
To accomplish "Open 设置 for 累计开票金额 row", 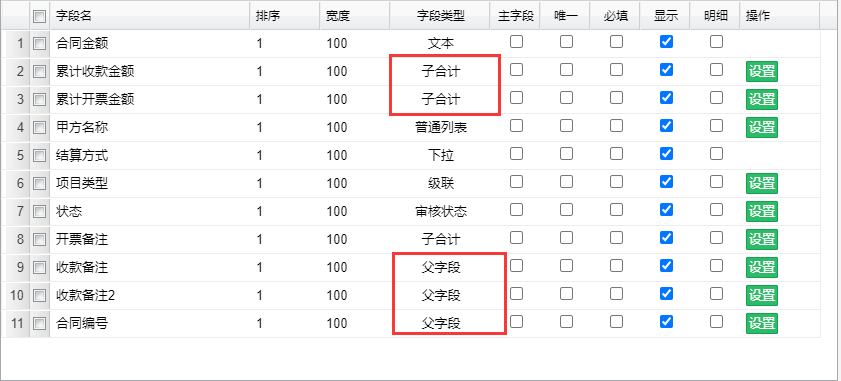I will [762, 99].
